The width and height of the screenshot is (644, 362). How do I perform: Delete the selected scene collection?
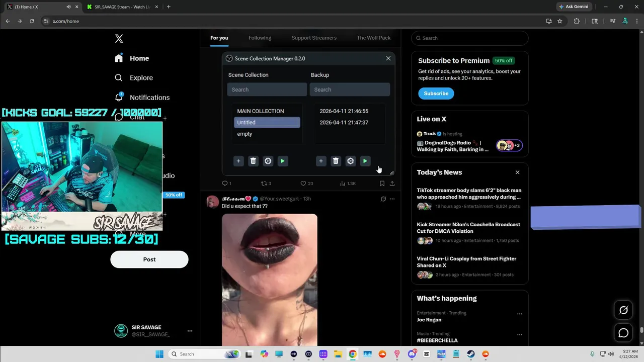point(253,161)
